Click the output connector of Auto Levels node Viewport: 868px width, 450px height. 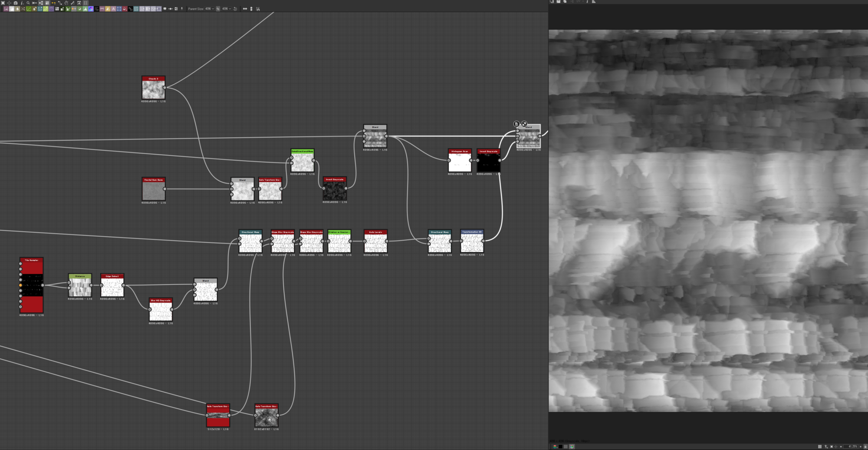click(387, 241)
